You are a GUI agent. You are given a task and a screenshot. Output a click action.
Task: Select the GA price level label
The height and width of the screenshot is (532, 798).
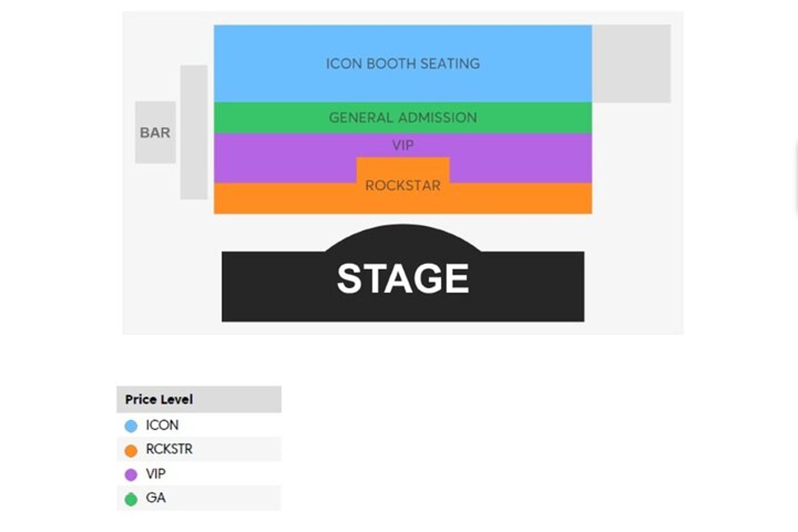(x=156, y=498)
